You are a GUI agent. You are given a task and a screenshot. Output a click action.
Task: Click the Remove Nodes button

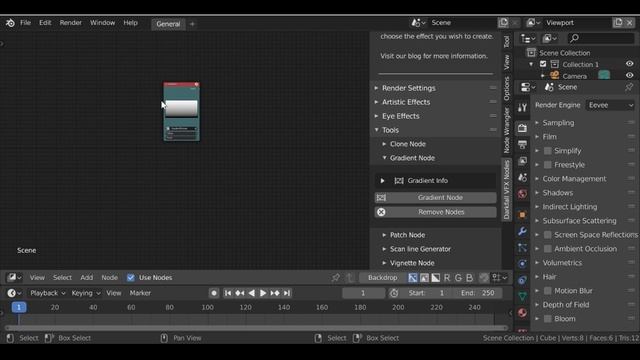tap(436, 212)
